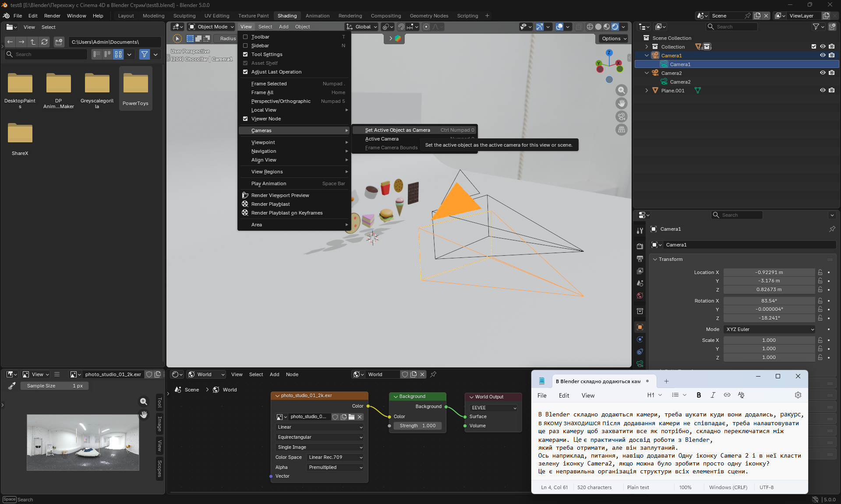Viewport: 841px width, 504px height.
Task: Click the viewport Options button
Action: click(x=614, y=39)
